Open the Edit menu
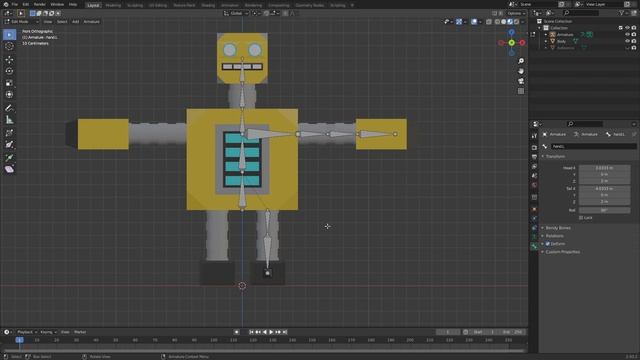 point(26,4)
